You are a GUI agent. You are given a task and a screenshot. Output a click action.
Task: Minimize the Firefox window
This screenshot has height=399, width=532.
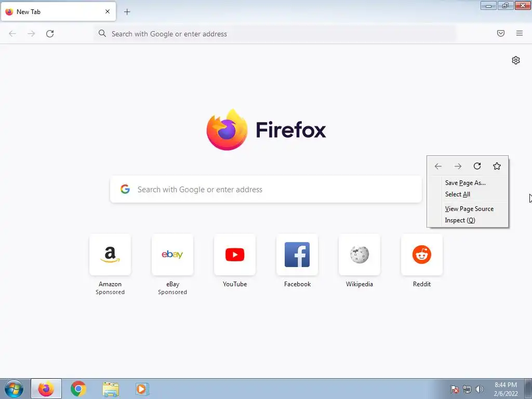(x=488, y=5)
